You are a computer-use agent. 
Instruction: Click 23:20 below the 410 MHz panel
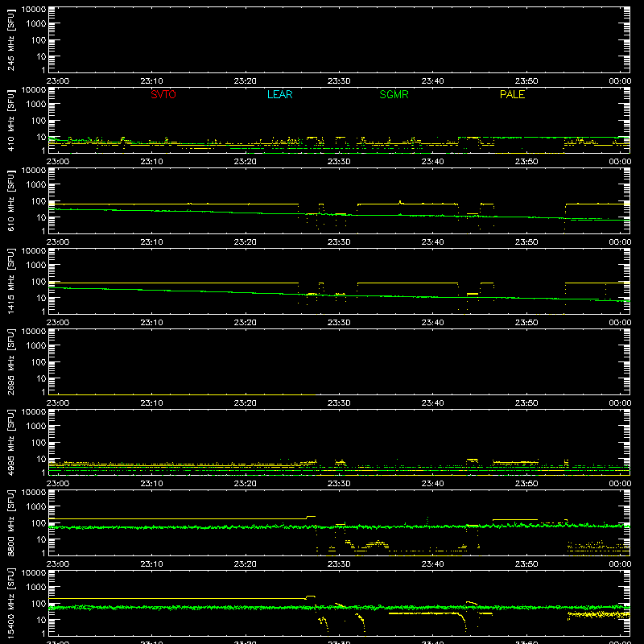point(246,162)
